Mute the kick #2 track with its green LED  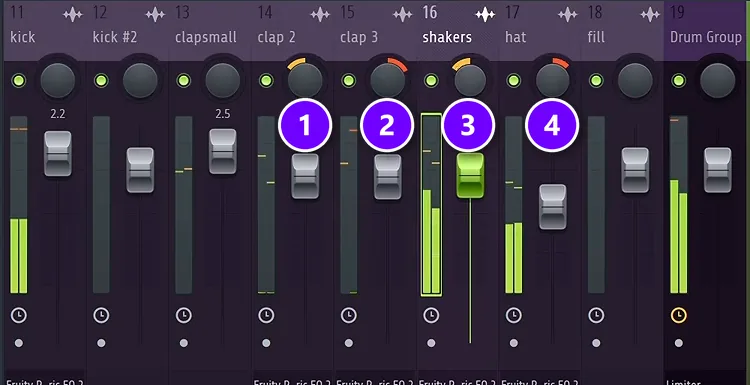tap(101, 80)
